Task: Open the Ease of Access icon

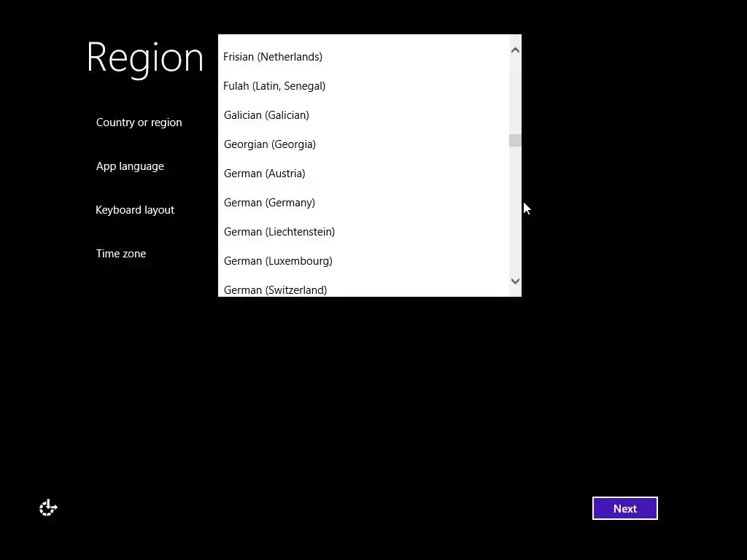Action: pyautogui.click(x=48, y=508)
